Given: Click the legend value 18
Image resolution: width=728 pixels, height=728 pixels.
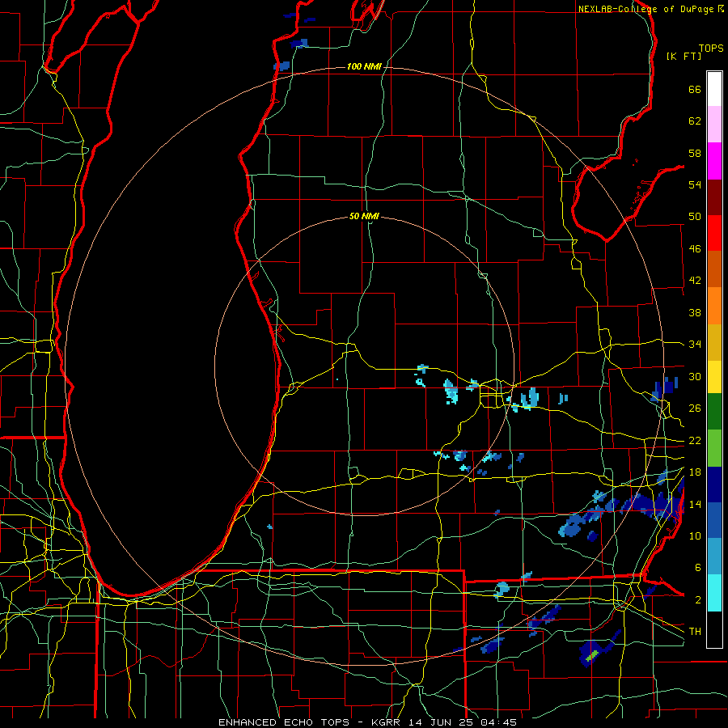Looking at the screenshot, I should pyautogui.click(x=695, y=472).
